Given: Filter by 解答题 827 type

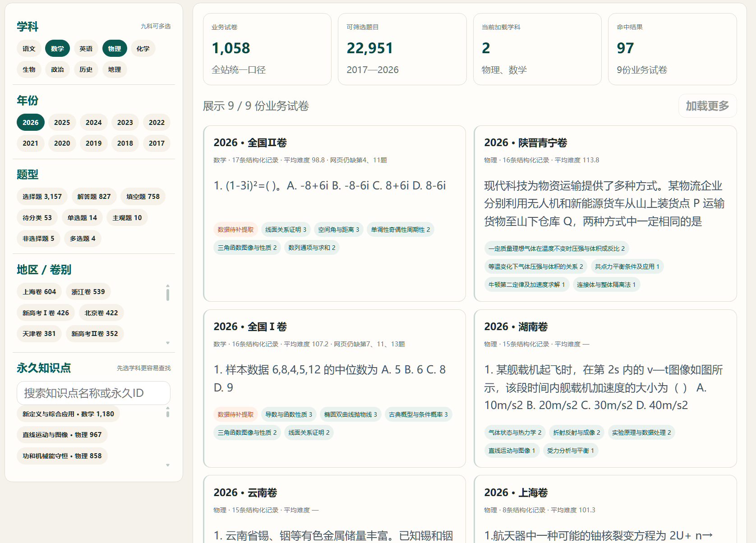Looking at the screenshot, I should click(94, 197).
